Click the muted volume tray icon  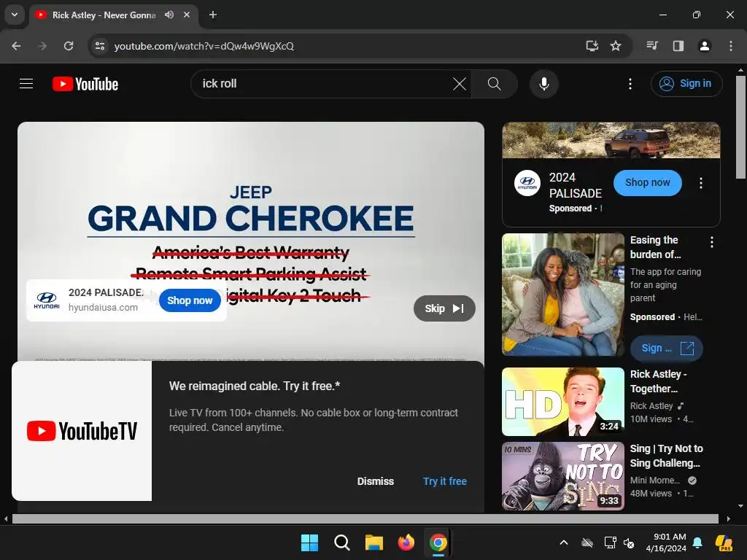click(629, 542)
